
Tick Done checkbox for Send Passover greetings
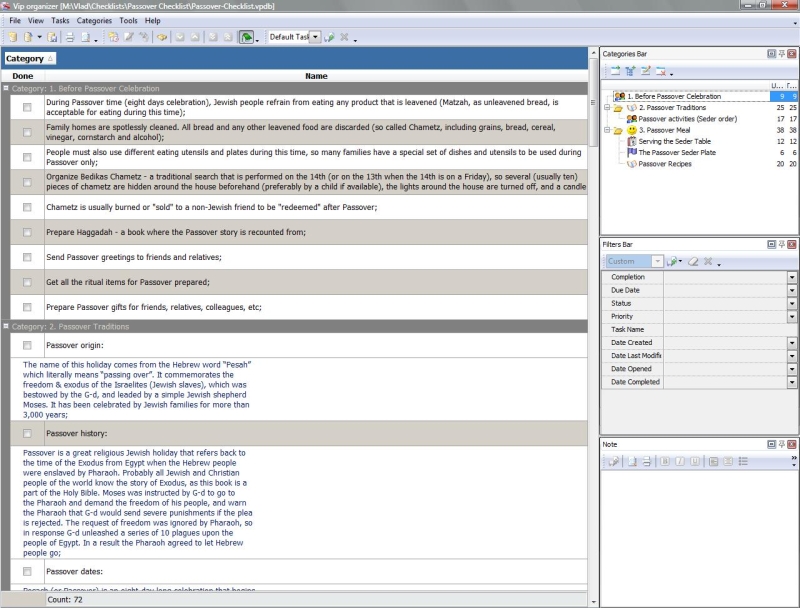pyautogui.click(x=27, y=257)
